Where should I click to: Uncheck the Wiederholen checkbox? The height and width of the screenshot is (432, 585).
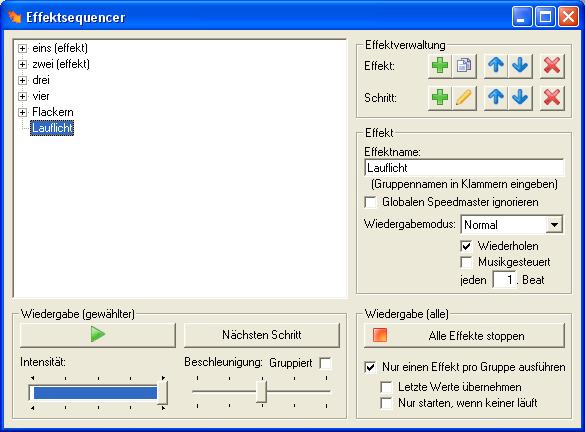click(466, 246)
